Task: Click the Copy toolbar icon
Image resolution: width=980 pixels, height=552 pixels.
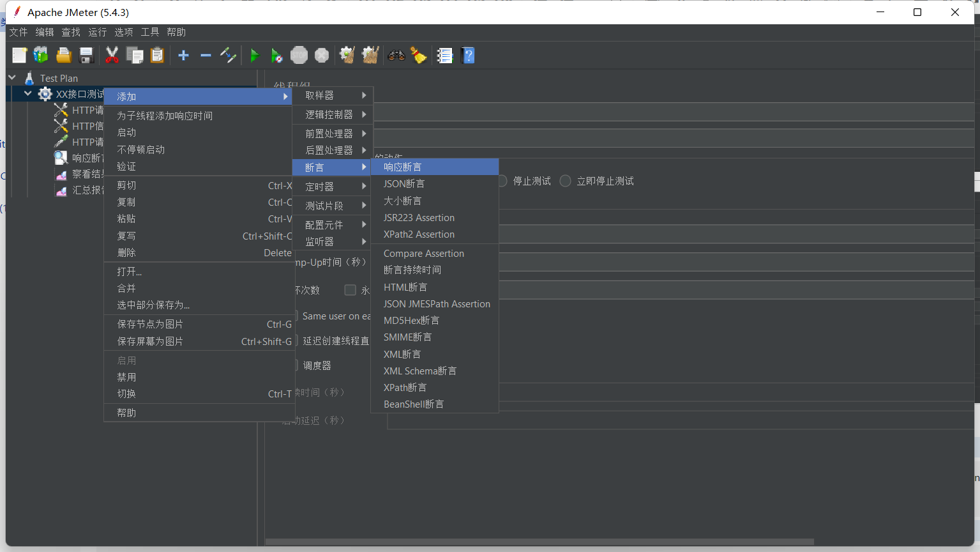Action: [x=135, y=56]
